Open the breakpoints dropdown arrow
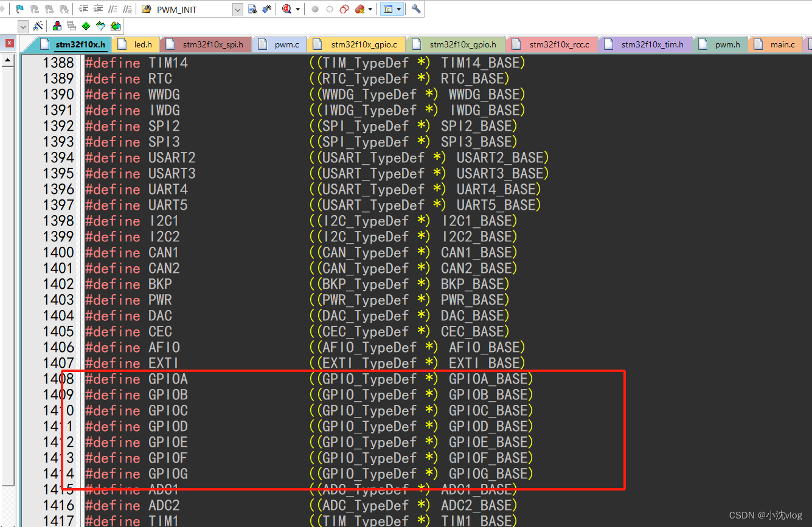812x527 pixels. pos(370,9)
